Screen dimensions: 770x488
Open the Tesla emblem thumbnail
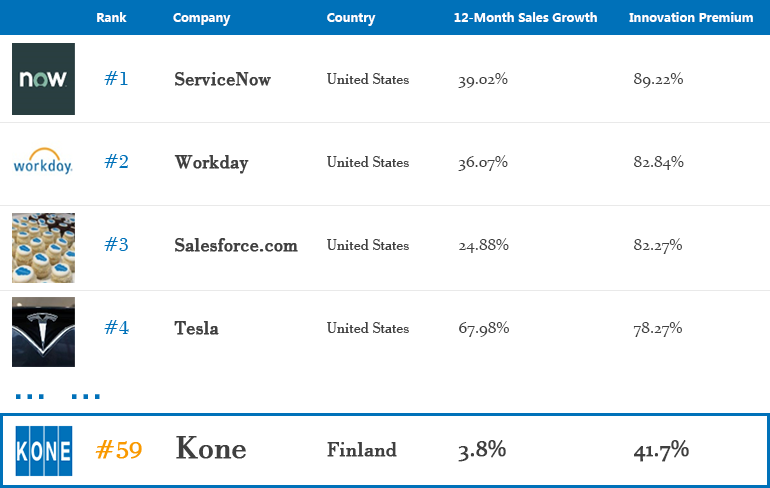(43, 332)
